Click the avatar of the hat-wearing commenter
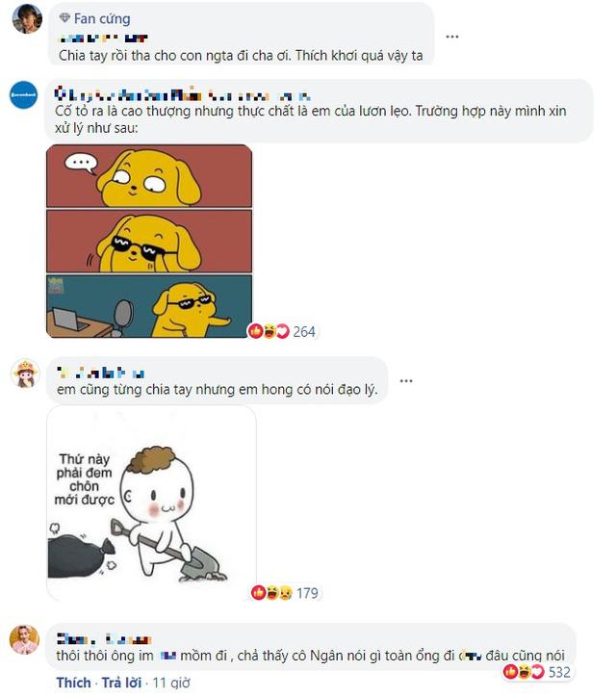Image resolution: width=616 pixels, height=697 pixels. click(26, 374)
